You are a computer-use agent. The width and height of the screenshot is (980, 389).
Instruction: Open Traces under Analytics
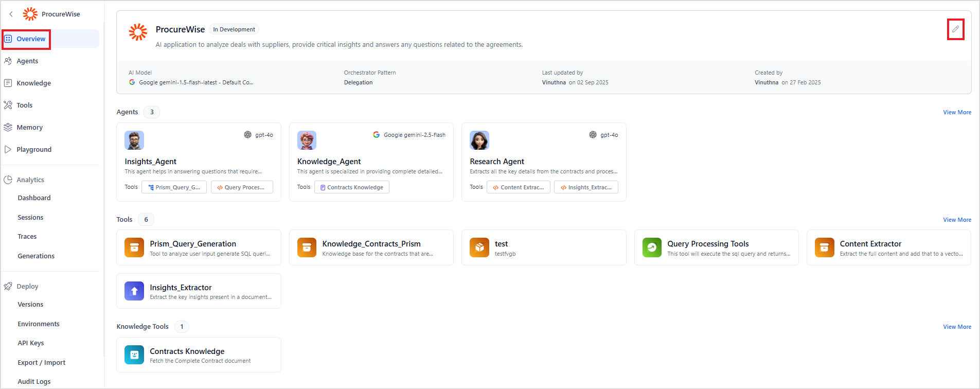tap(27, 237)
